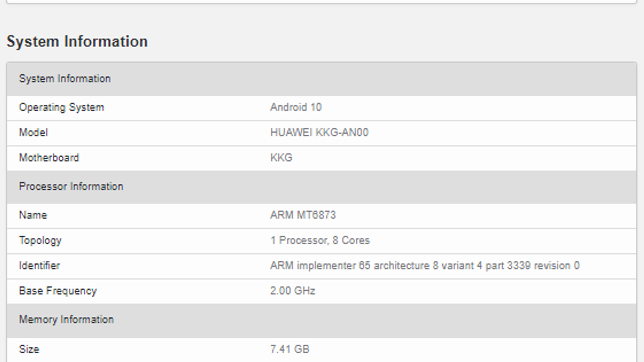Select the 2.00 GHz frequency value
644x362 pixels.
293,291
